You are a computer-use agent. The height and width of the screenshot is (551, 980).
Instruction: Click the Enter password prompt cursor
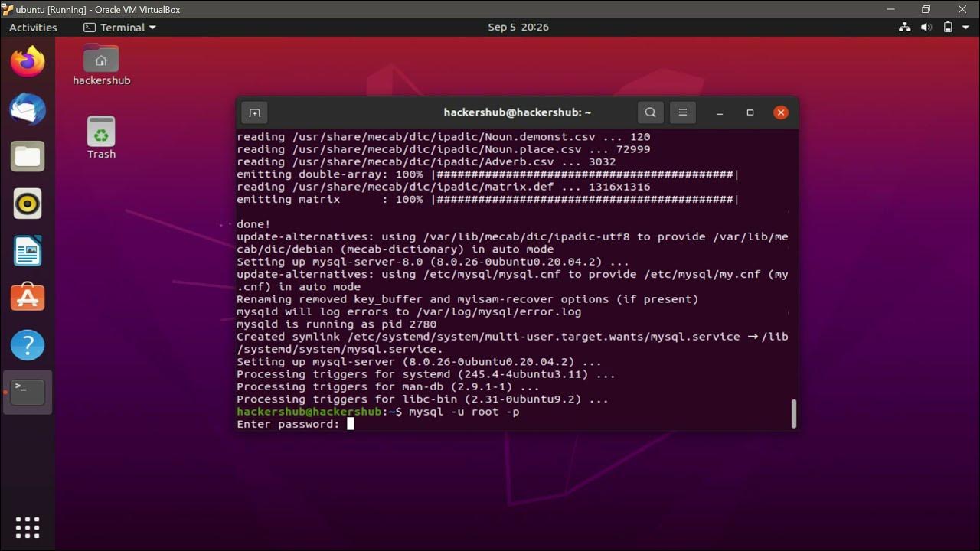click(351, 424)
